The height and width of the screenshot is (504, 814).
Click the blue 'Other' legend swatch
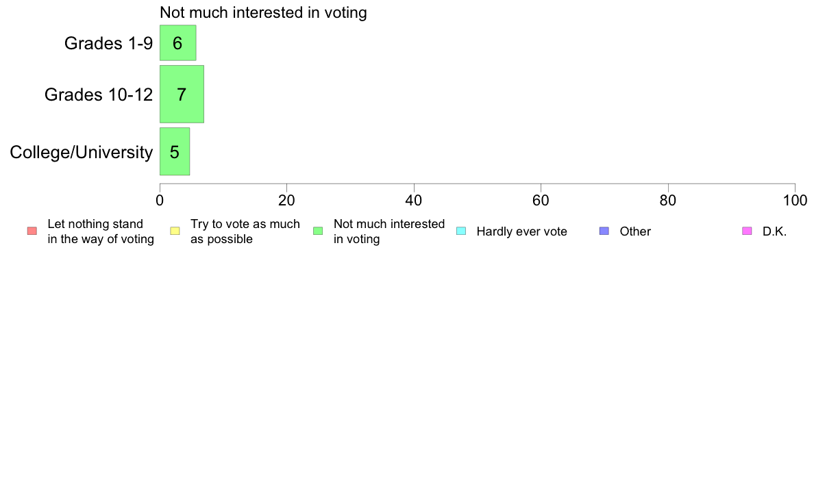(604, 231)
